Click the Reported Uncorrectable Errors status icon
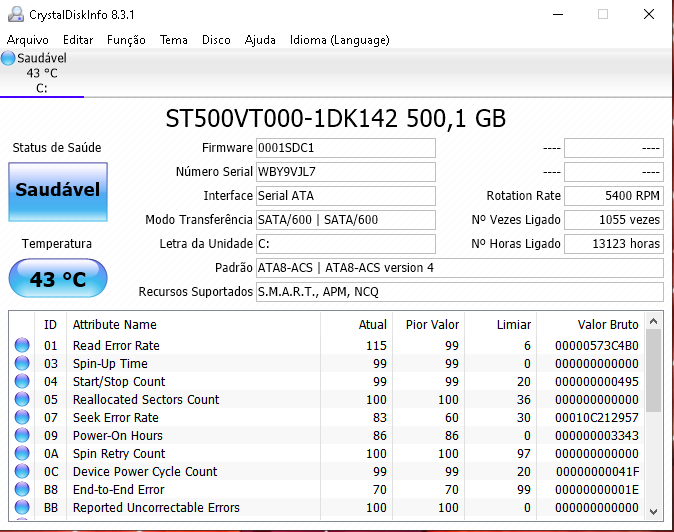 click(22, 508)
